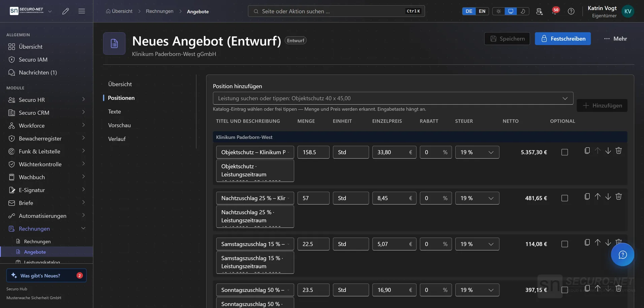Move Nachtzuschlag position up
Image resolution: width=644 pixels, height=308 pixels.
(598, 196)
